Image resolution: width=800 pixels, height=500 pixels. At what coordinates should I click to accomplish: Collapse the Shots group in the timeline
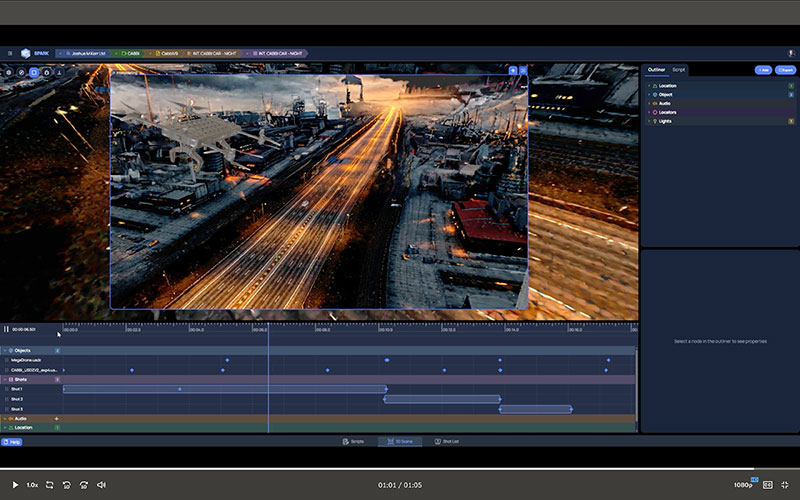click(5, 380)
